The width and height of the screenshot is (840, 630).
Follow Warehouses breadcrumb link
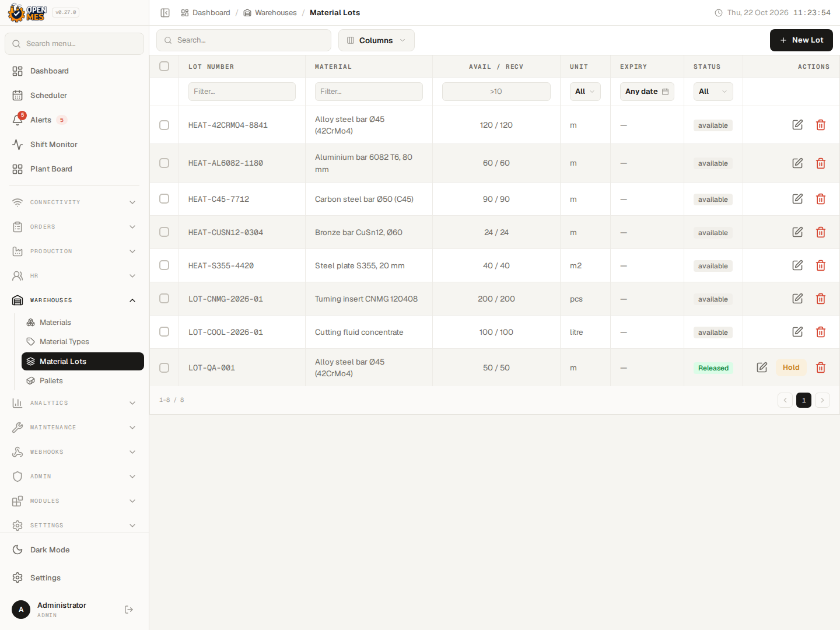coord(270,13)
